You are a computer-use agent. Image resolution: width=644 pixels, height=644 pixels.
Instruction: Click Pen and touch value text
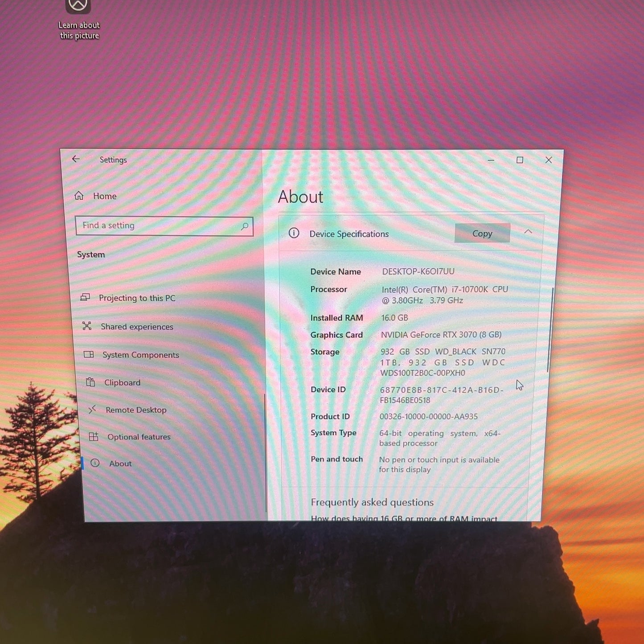pyautogui.click(x=439, y=464)
